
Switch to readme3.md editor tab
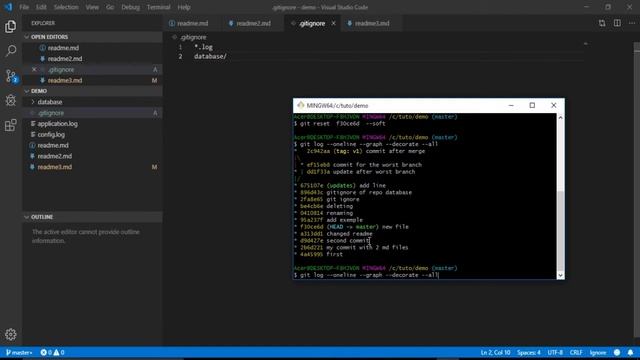pyautogui.click(x=372, y=23)
